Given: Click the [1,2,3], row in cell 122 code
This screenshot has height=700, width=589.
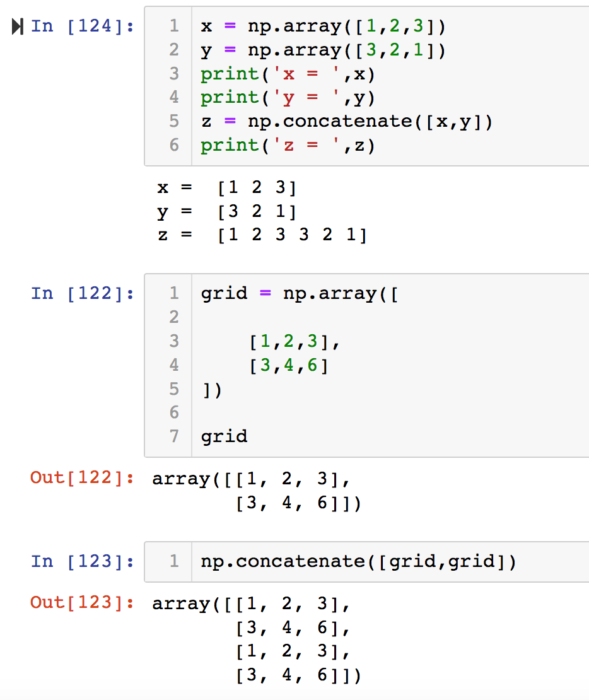Looking at the screenshot, I should tap(294, 342).
